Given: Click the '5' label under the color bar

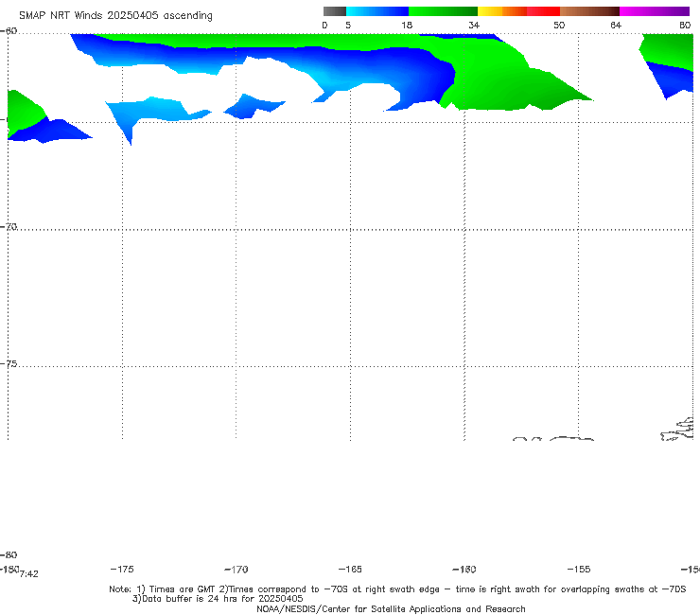Looking at the screenshot, I should coord(348,26).
